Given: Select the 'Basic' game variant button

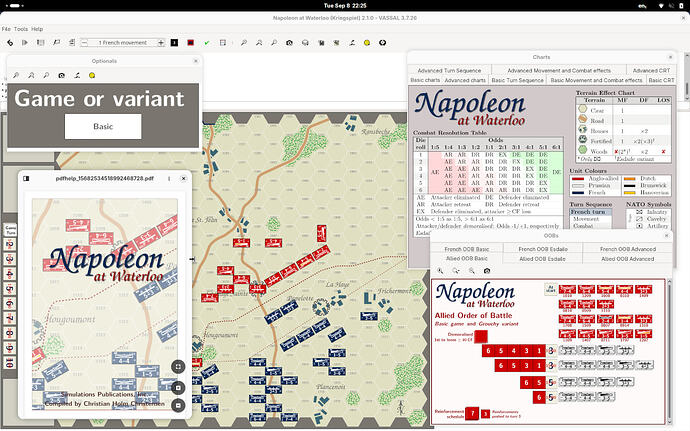Looking at the screenshot, I should [103, 126].
